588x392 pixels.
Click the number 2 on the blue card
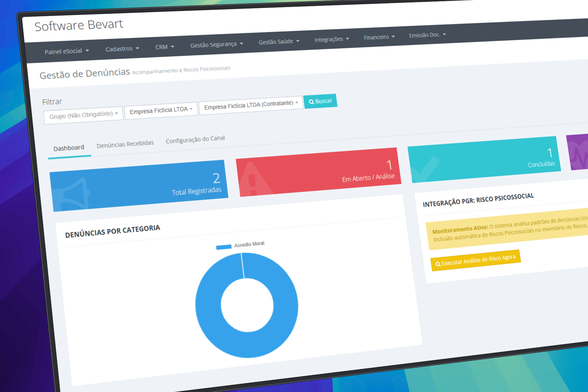(x=217, y=178)
